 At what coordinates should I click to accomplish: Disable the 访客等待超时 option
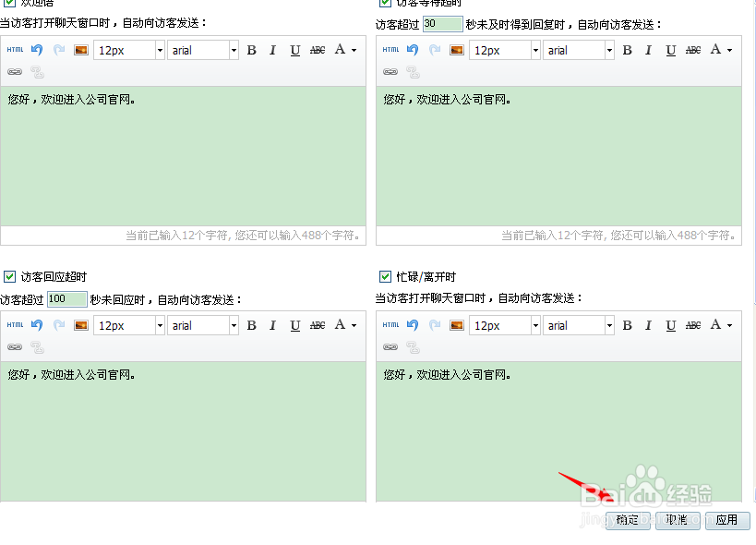(x=386, y=3)
